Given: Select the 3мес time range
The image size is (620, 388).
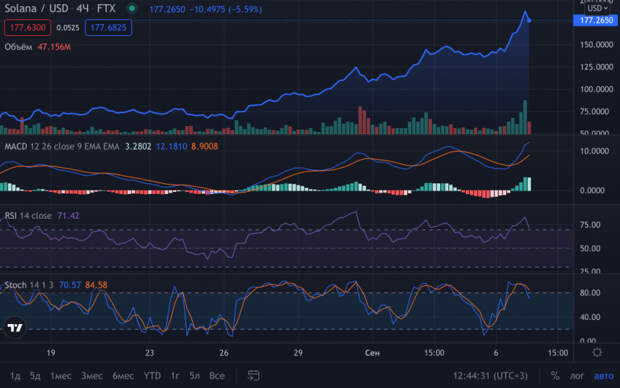Looking at the screenshot, I should point(92,376).
